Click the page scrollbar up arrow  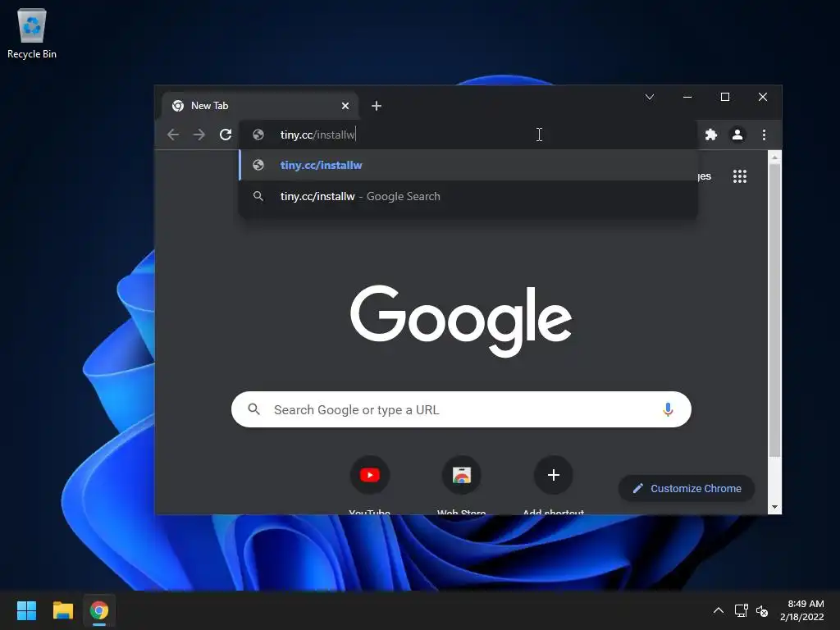pos(774,157)
